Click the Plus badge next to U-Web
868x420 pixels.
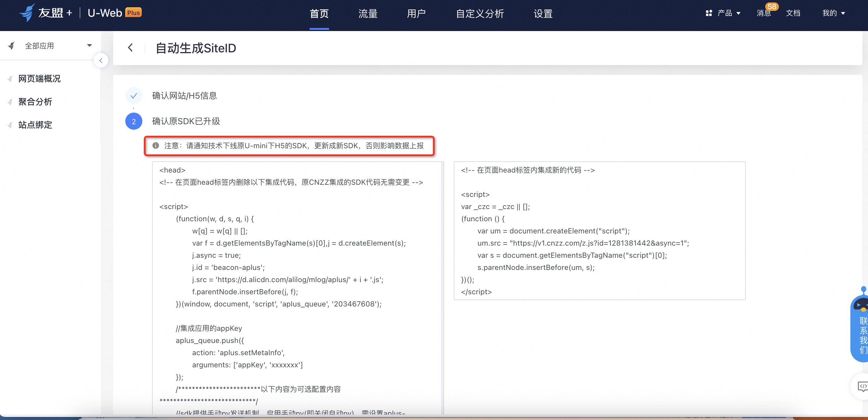[x=134, y=12]
